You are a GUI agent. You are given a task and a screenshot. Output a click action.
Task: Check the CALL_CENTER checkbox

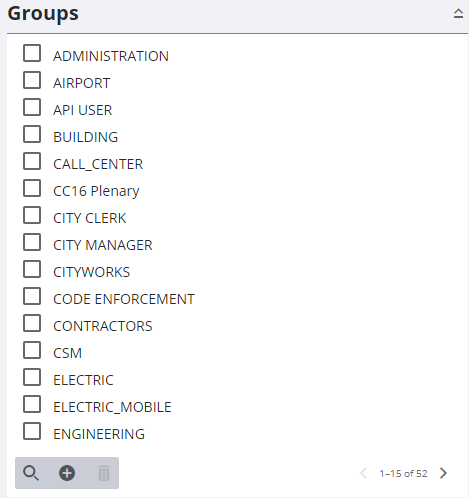32,161
